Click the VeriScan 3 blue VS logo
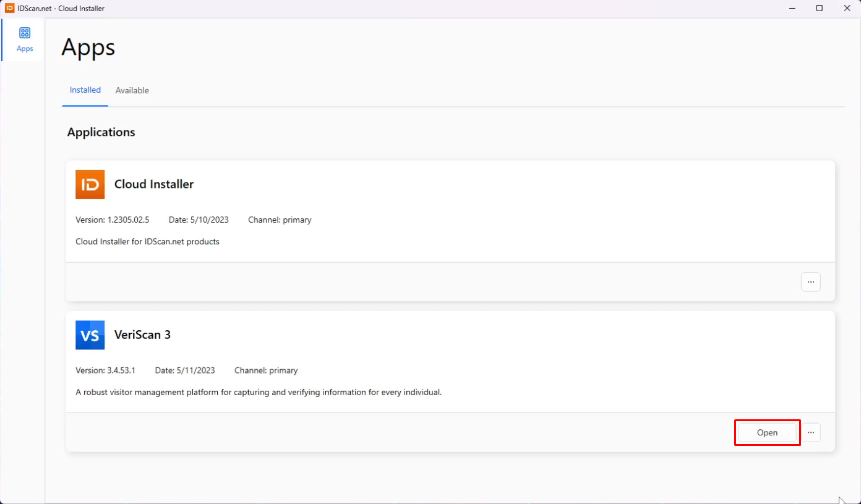 click(90, 335)
